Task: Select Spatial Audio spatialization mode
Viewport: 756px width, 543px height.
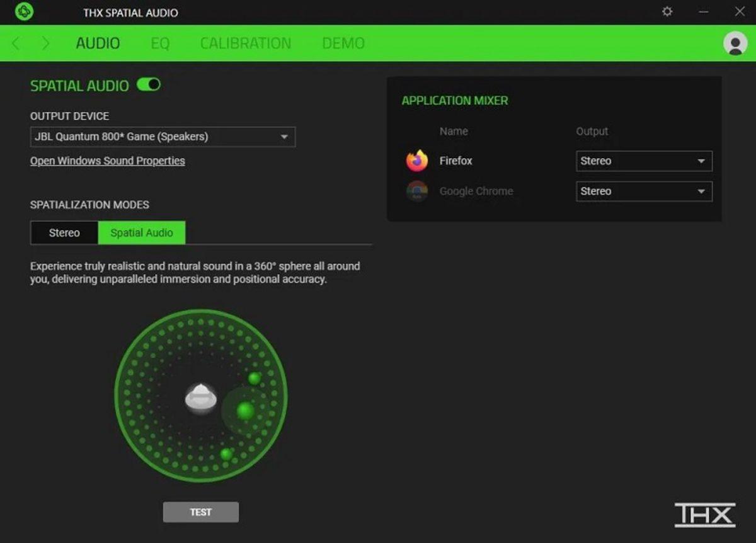Action: (142, 232)
